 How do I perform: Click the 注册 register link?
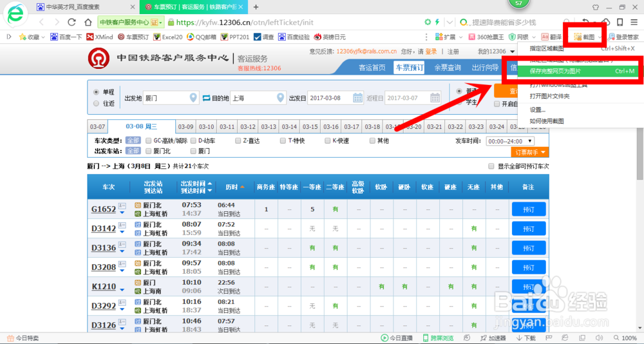pyautogui.click(x=453, y=52)
